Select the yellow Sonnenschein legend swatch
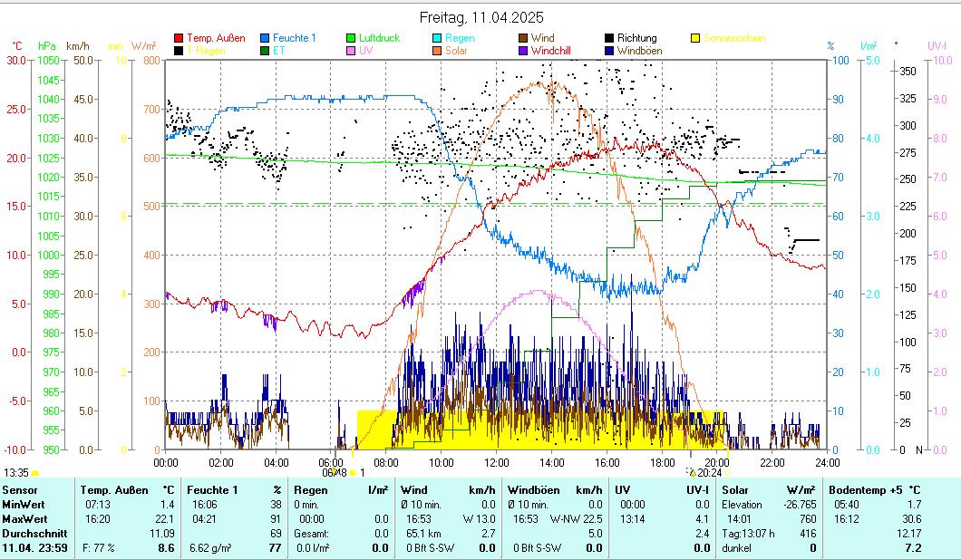 pyautogui.click(x=695, y=39)
